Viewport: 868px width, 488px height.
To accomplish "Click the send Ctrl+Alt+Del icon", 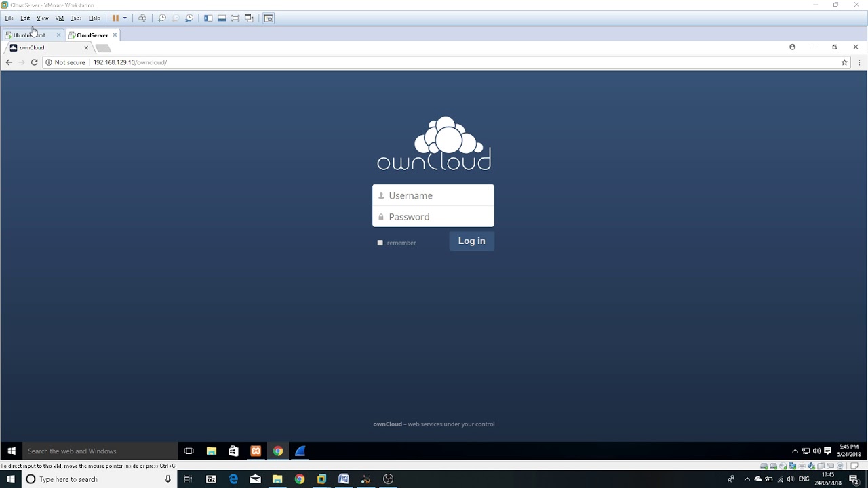I will click(x=142, y=18).
